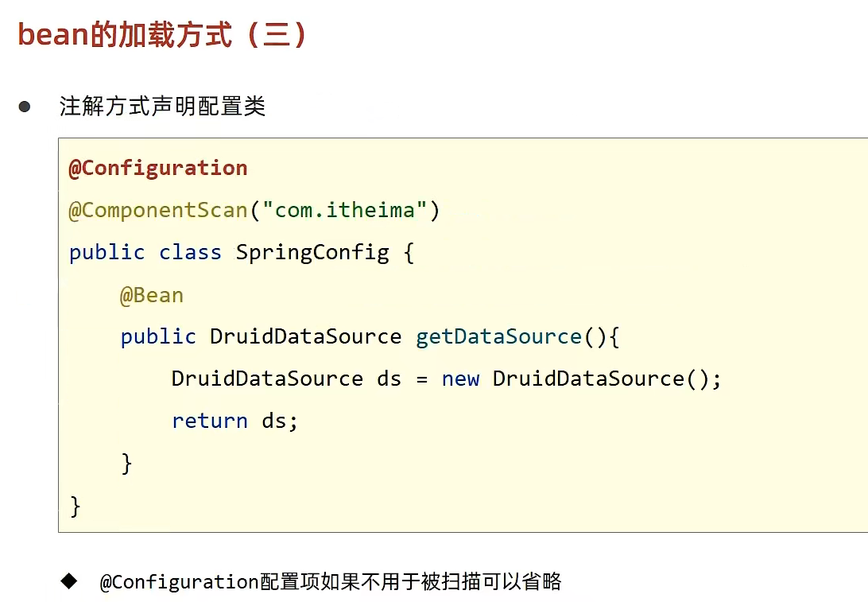Click the final closing brace of the class

click(76, 507)
